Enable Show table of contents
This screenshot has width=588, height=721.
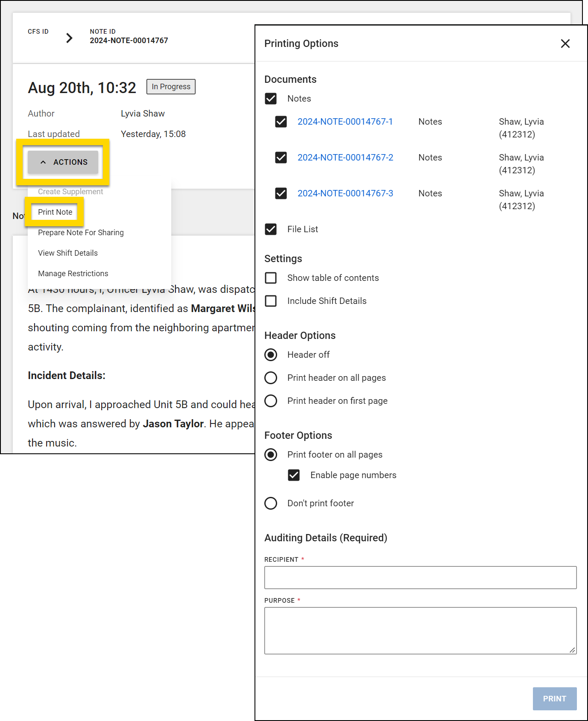pyautogui.click(x=271, y=278)
